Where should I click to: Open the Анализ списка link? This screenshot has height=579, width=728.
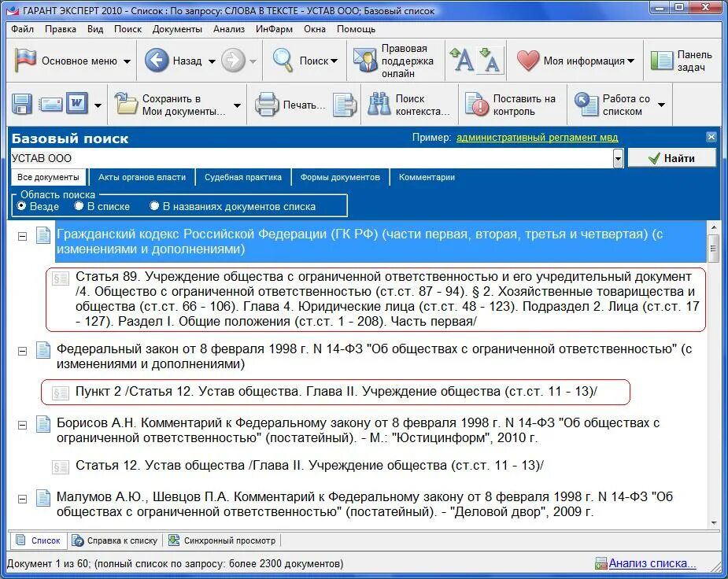point(652,563)
